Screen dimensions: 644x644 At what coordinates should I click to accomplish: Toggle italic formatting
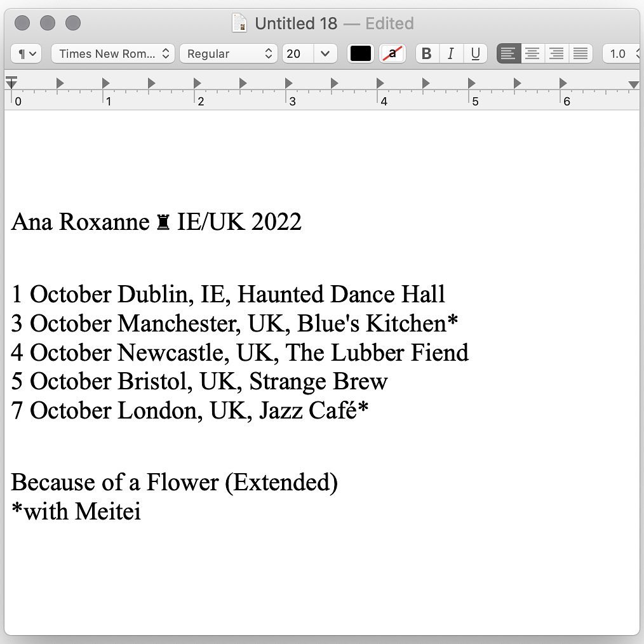(451, 54)
